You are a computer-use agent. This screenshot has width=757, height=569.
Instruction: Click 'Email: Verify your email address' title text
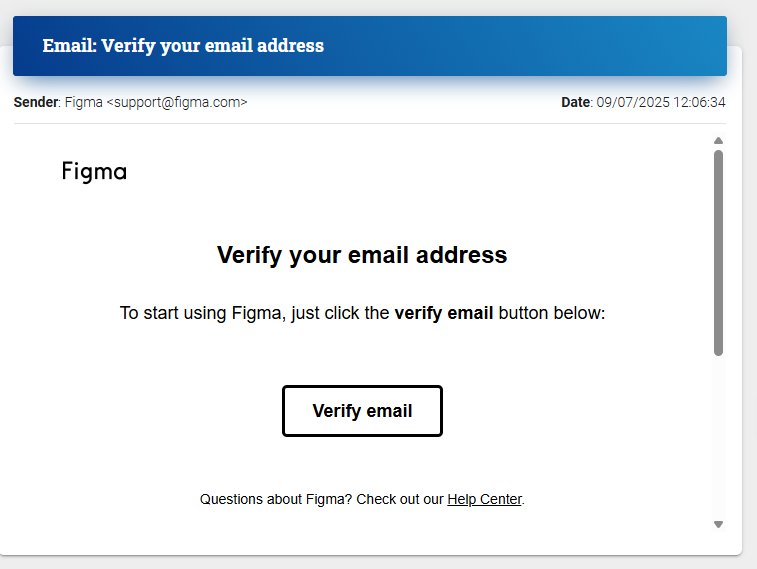coord(183,46)
